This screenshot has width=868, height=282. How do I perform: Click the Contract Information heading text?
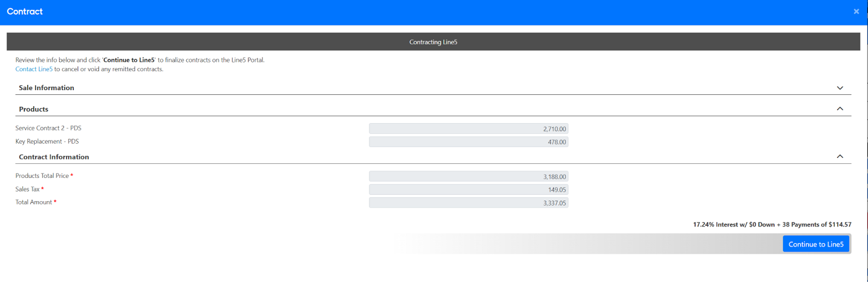[54, 157]
